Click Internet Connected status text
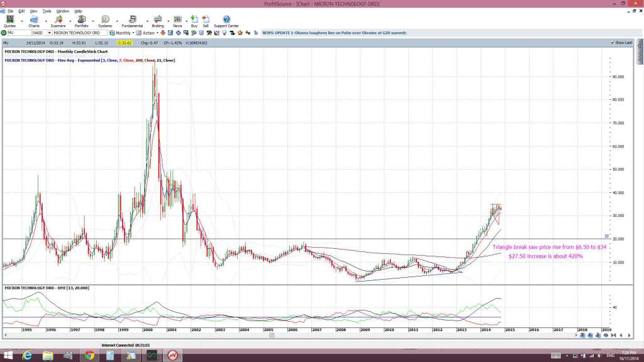 126,346
